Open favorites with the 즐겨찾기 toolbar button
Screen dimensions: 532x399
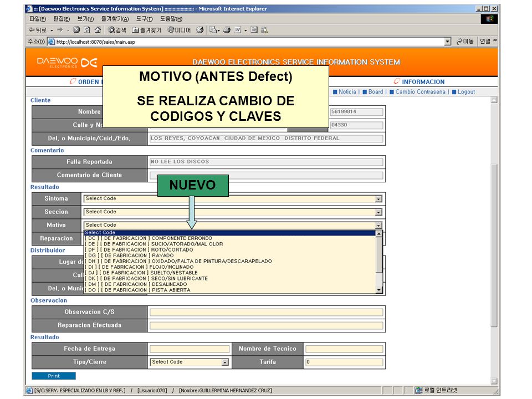(146, 30)
